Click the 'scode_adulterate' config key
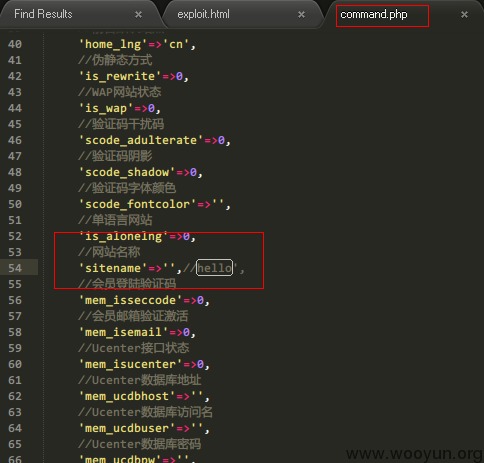 coord(141,140)
